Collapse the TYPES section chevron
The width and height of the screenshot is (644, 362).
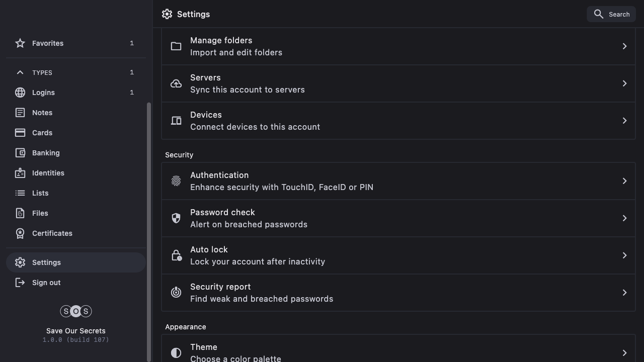click(20, 72)
